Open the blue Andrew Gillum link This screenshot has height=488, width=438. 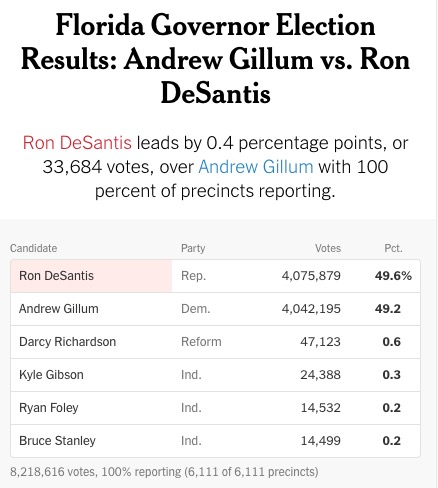[x=256, y=167]
